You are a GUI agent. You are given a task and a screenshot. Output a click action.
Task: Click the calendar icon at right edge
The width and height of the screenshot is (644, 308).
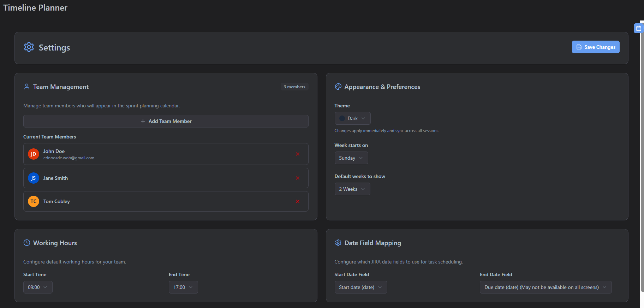coord(639,28)
